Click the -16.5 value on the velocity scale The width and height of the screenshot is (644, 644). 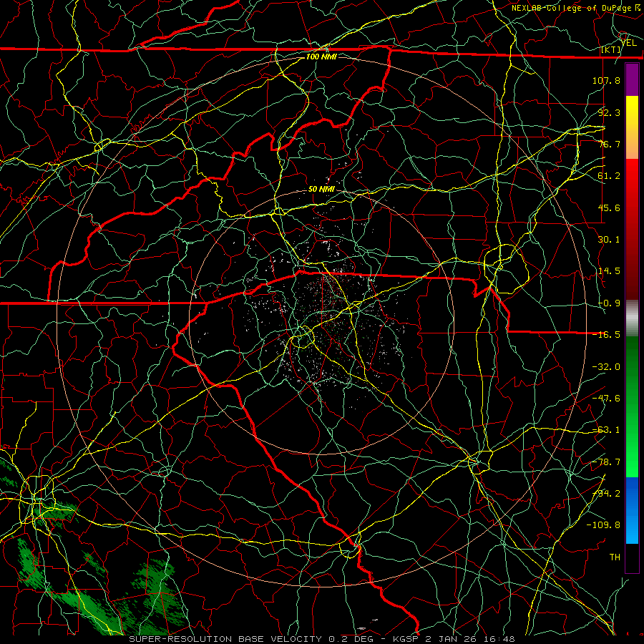coord(606,335)
